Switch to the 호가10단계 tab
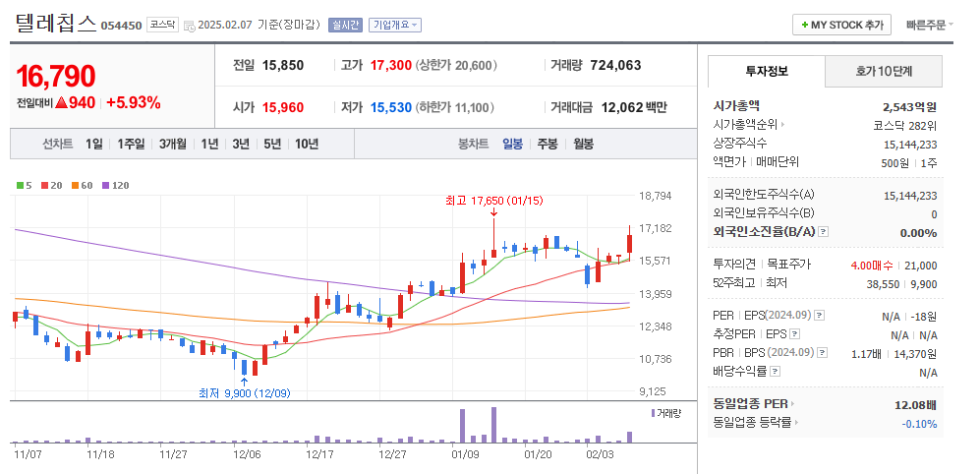980x474 pixels. [x=884, y=71]
